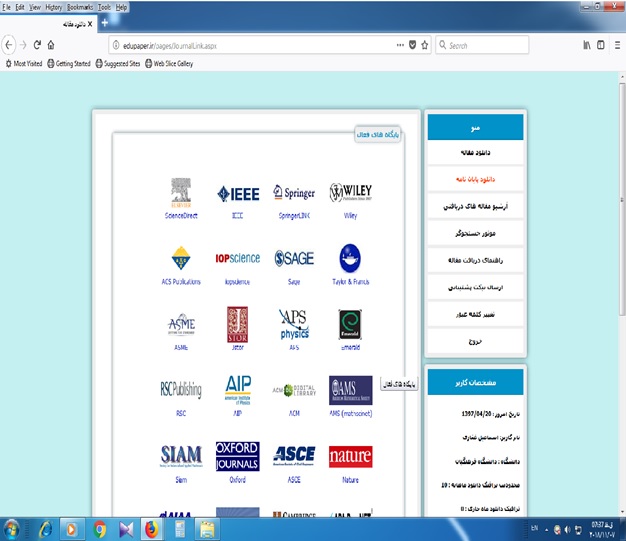The image size is (626, 541).
Task: Select the Wiley publisher logo
Action: [350, 192]
